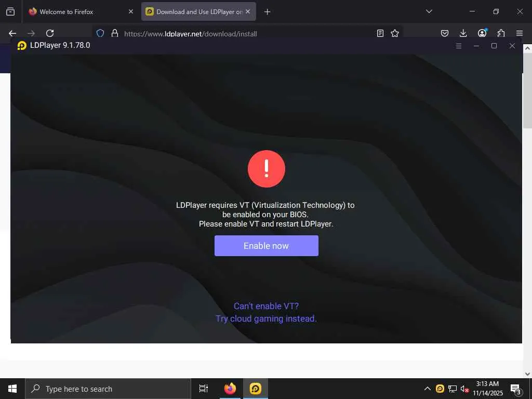
Task: Click the LDPlayer system tray icon
Action: [440, 389]
